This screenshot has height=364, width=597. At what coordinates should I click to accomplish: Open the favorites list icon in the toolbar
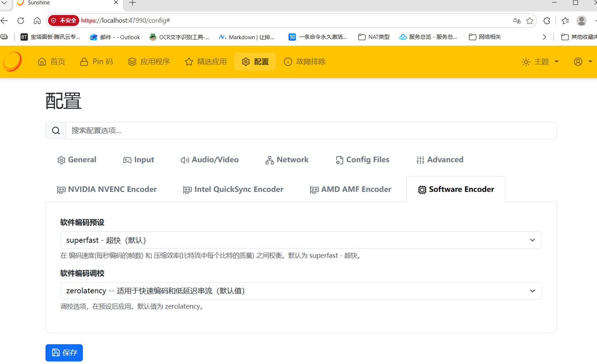pyautogui.click(x=565, y=21)
